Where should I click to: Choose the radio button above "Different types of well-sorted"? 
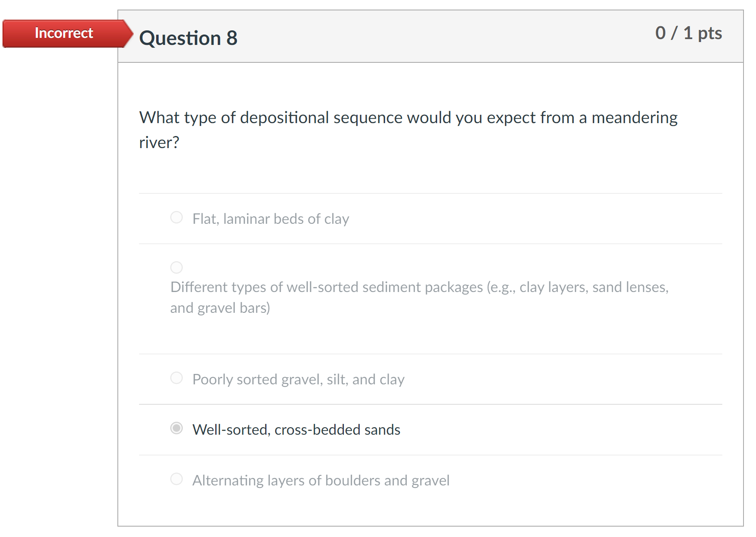[x=177, y=267]
